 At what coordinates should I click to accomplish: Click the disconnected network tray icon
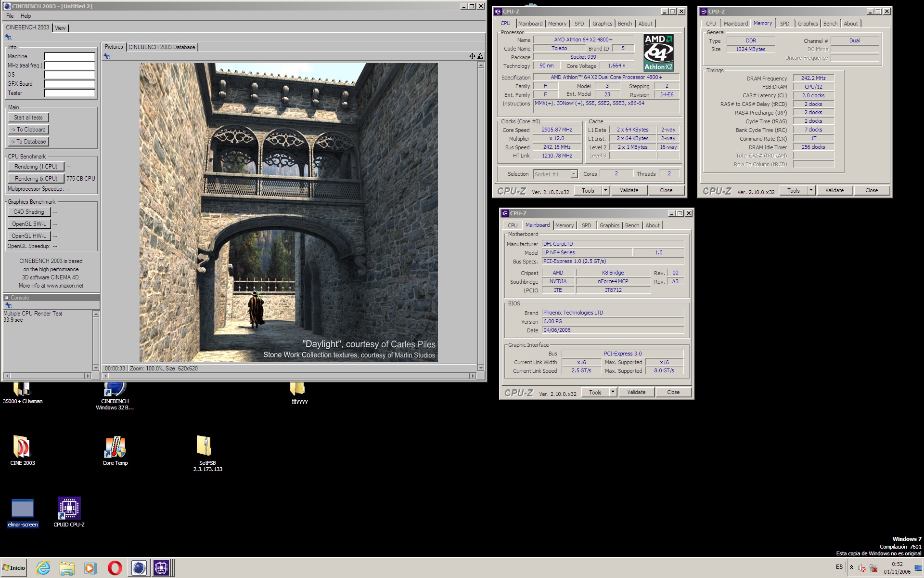(873, 568)
